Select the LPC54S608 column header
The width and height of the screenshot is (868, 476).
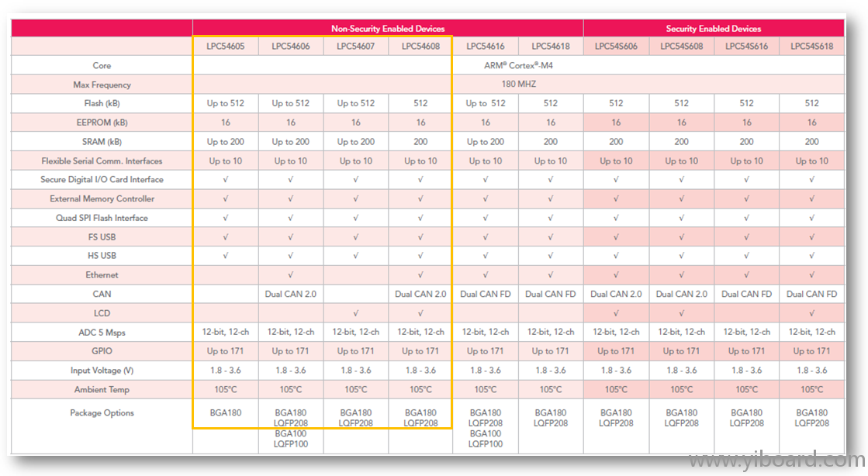point(682,46)
